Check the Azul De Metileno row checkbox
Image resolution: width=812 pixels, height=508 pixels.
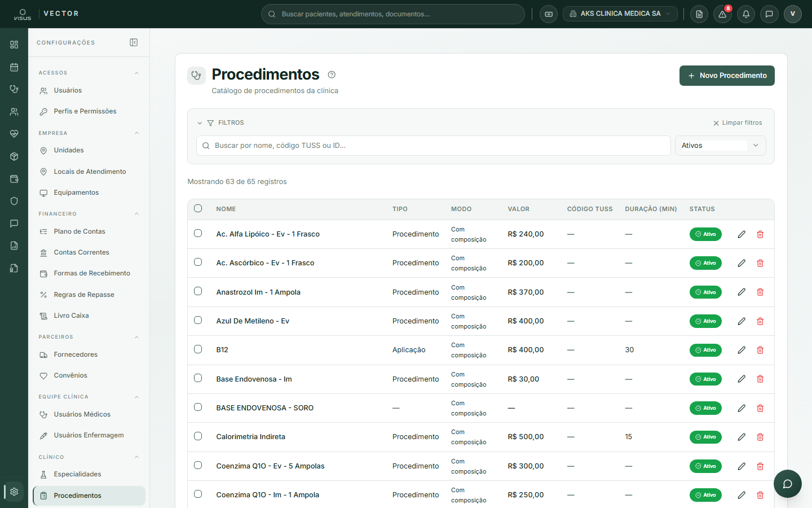coord(198,320)
